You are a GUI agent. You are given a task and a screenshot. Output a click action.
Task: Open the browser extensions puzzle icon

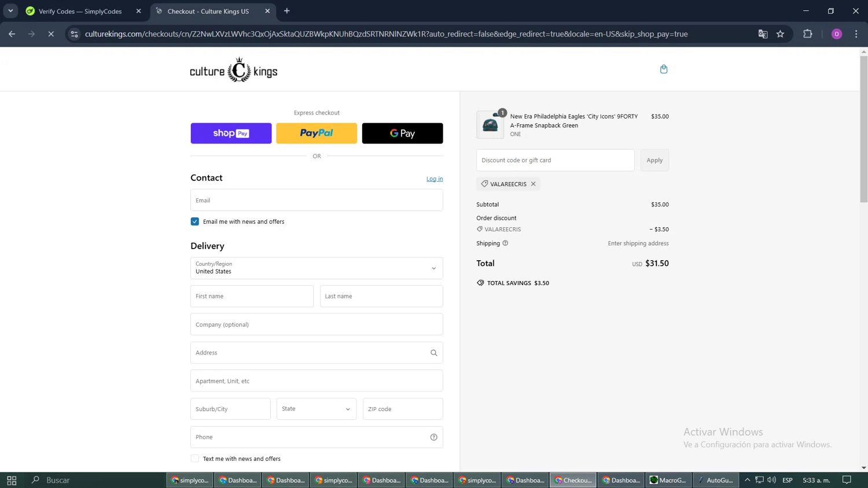(808, 34)
